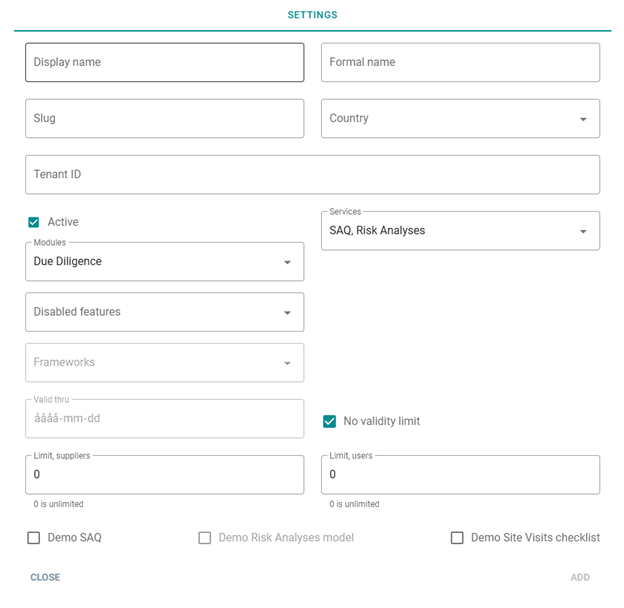Viewport: 624px width, 608px height.
Task: Uncheck the Active checkbox
Action: tap(34, 222)
